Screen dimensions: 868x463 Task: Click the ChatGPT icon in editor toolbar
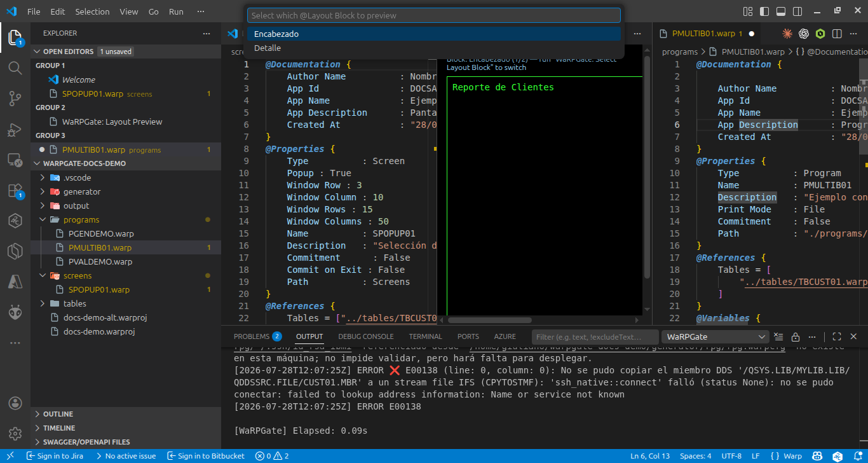pos(804,34)
